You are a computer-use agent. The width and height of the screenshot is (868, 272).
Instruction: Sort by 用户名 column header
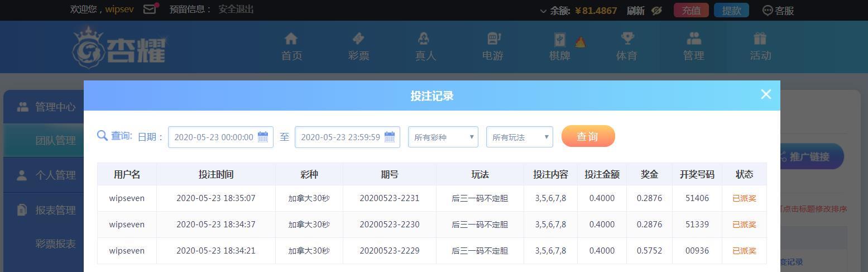[127, 174]
